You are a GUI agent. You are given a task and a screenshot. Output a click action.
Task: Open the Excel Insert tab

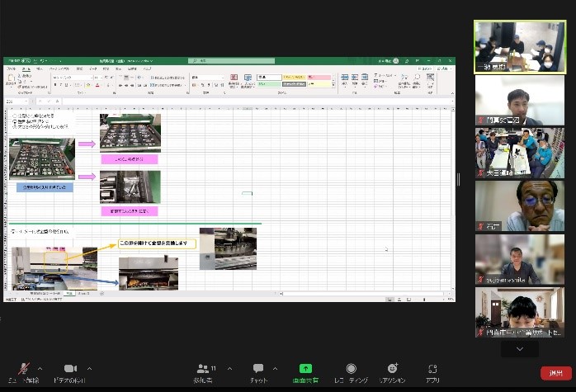point(40,68)
